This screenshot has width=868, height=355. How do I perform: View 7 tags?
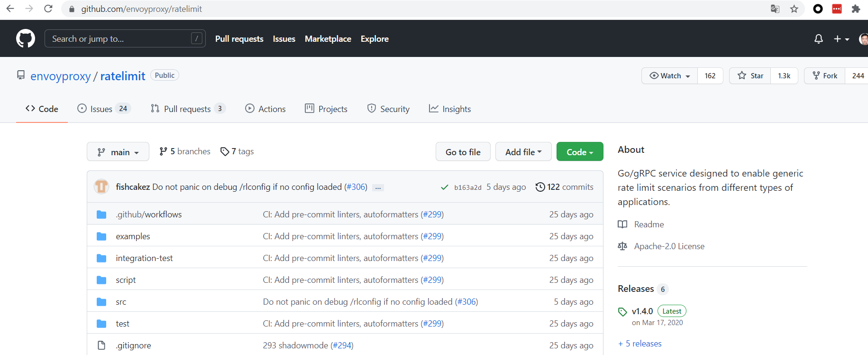pyautogui.click(x=237, y=151)
